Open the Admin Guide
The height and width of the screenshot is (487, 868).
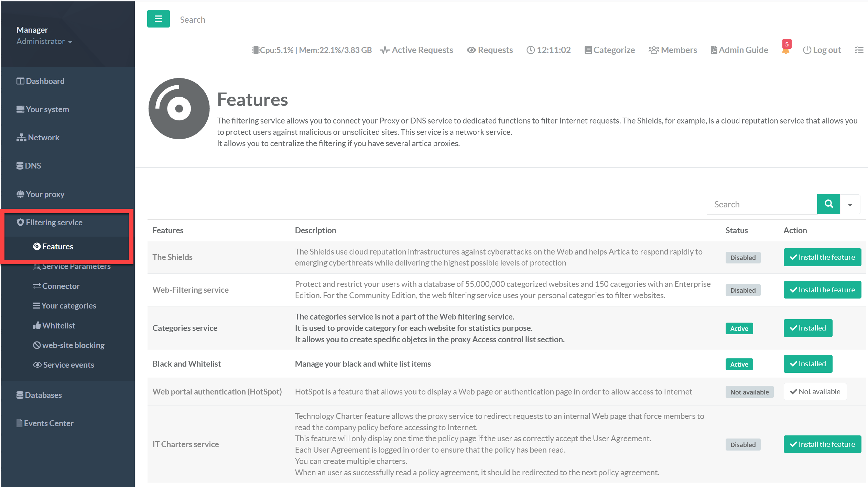pos(739,50)
